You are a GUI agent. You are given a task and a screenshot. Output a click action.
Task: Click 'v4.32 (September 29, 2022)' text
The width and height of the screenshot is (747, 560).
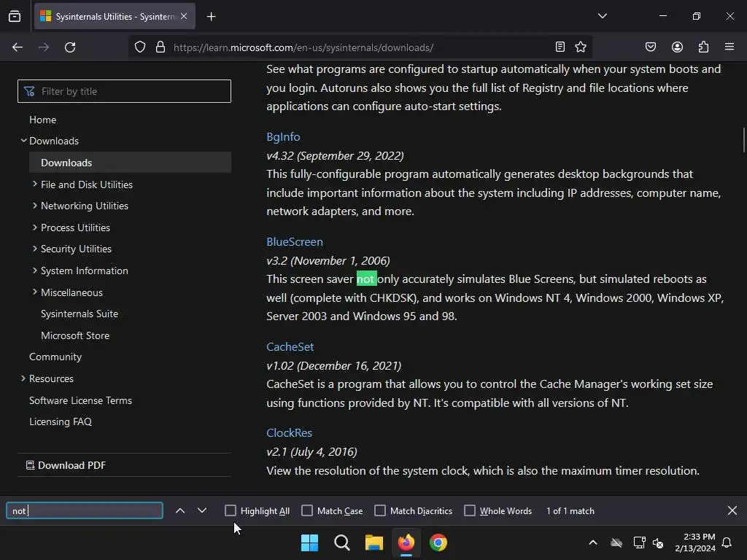pos(335,156)
